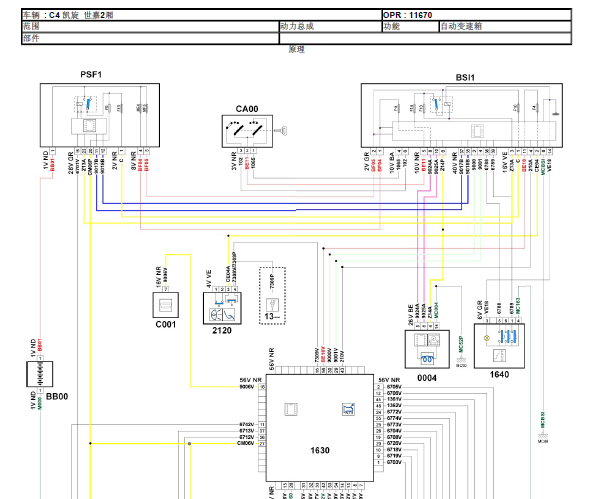Screen dimensions: 590x499
Task: Click the 1361V pin label on 1630
Action: [x=394, y=399]
